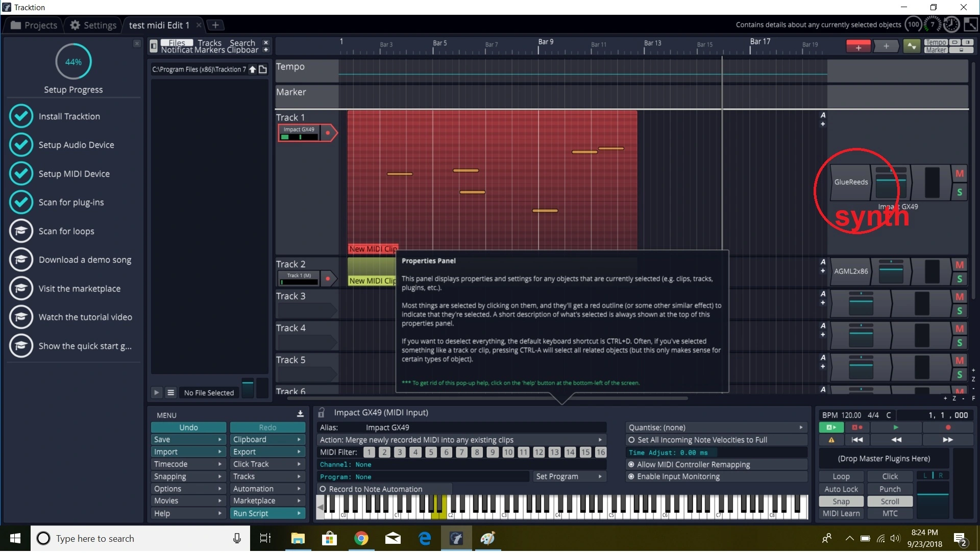Open the Export menu item
This screenshot has height=553, width=980.
(x=267, y=452)
